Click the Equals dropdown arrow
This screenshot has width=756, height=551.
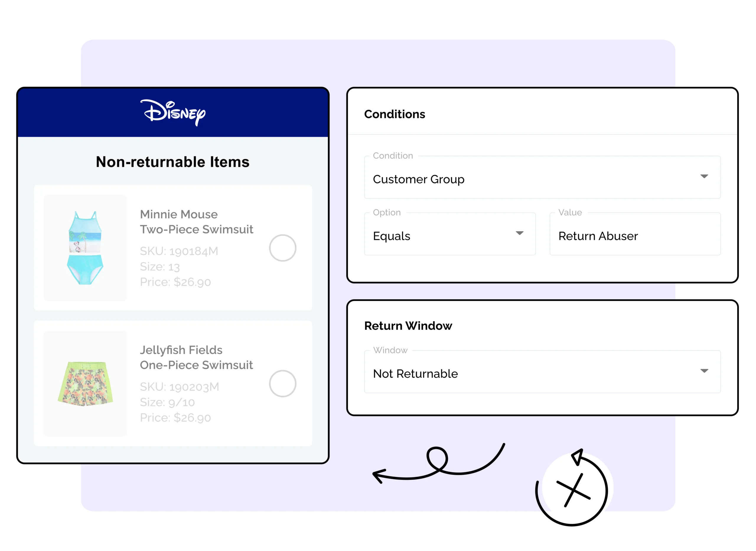pos(519,233)
